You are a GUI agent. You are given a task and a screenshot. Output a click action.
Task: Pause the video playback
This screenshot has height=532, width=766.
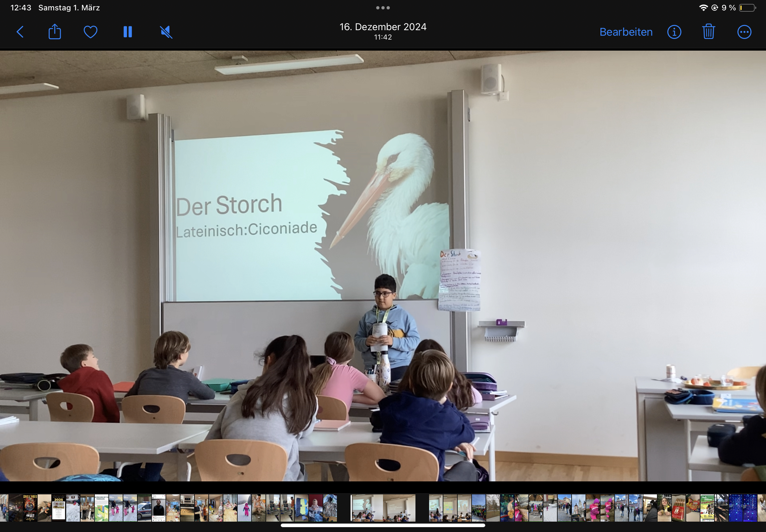pos(128,32)
